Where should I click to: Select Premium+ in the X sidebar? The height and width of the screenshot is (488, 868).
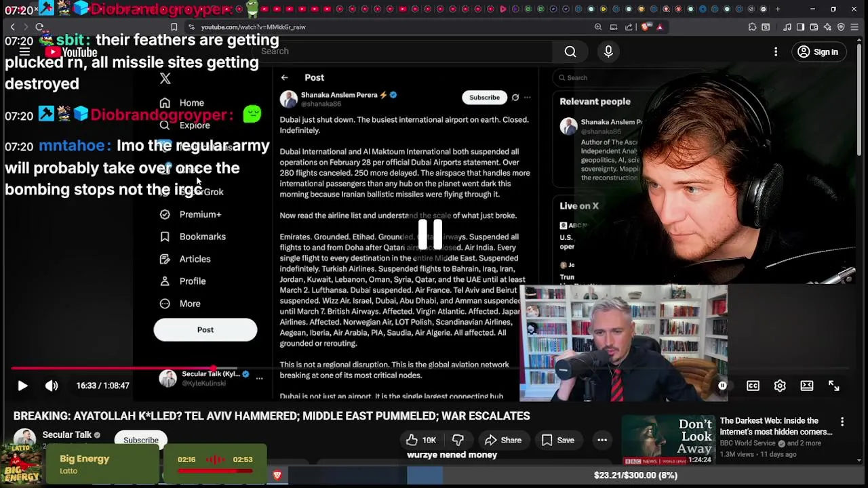tap(191, 214)
